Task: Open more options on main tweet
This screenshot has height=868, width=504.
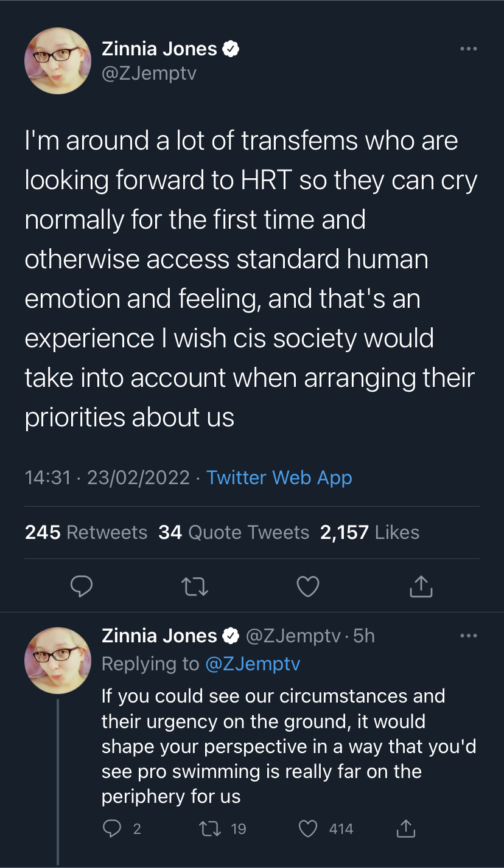Action: (x=468, y=49)
